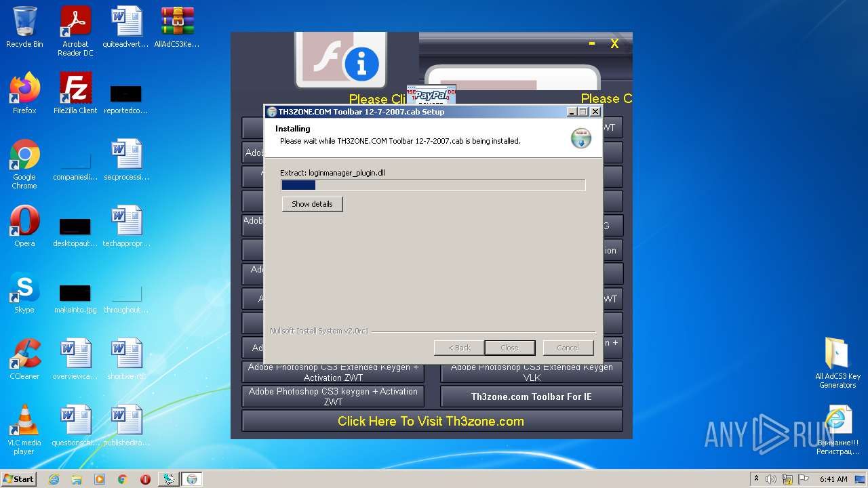Image resolution: width=868 pixels, height=488 pixels.
Task: Open Action Center flag in tray
Action: (x=804, y=479)
